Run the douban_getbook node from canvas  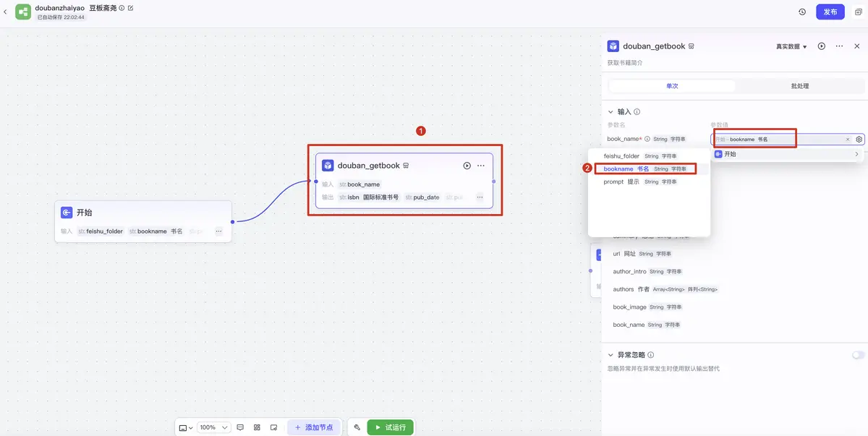[467, 166]
